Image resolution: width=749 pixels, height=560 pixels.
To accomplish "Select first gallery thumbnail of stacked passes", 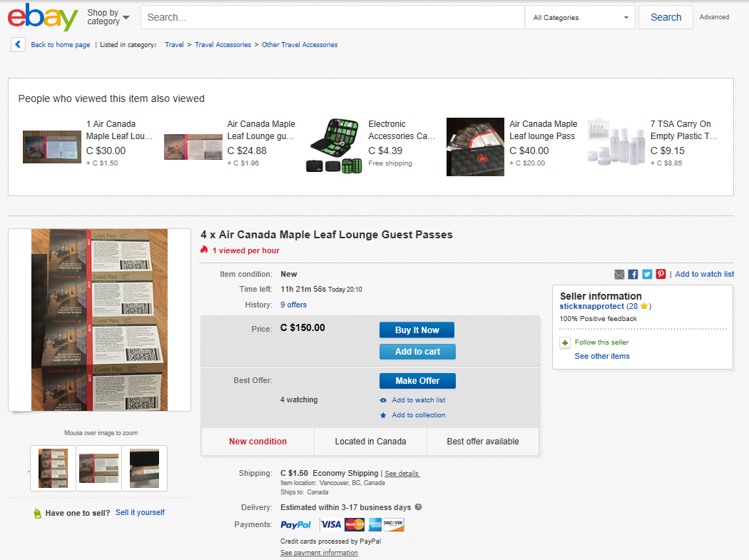I will (53, 468).
